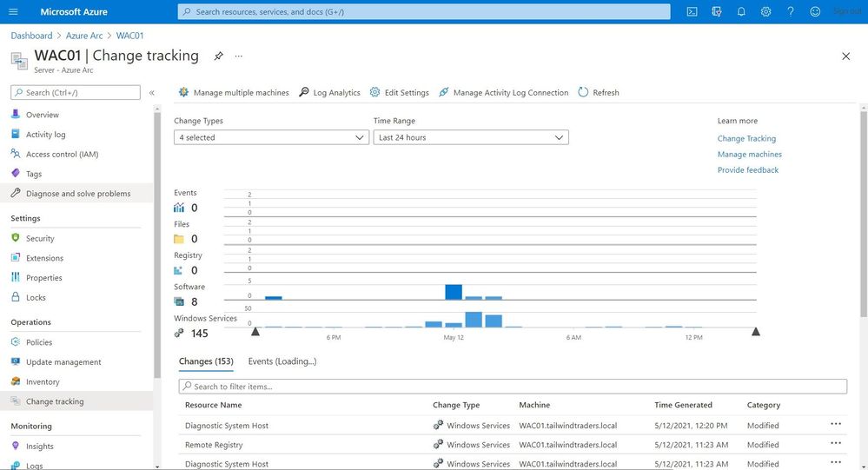Open ellipsis menu for Remote Registry row
The height and width of the screenshot is (470, 868).
point(836,443)
